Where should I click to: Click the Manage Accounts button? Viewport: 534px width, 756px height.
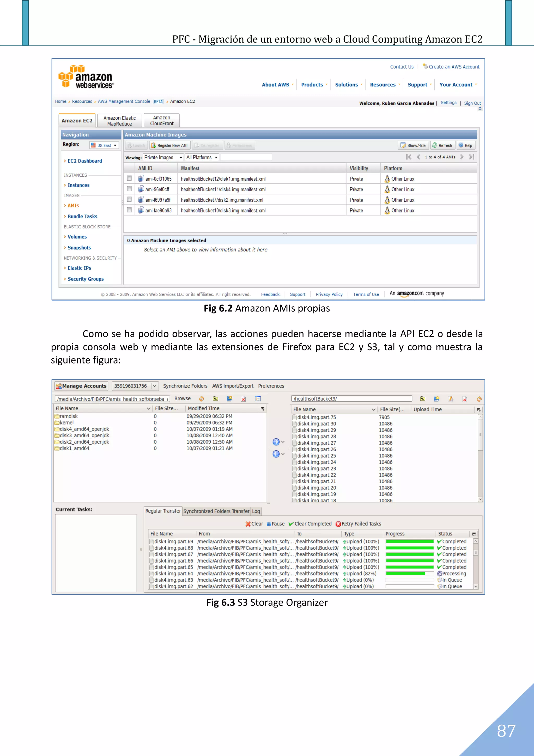[x=81, y=386]
